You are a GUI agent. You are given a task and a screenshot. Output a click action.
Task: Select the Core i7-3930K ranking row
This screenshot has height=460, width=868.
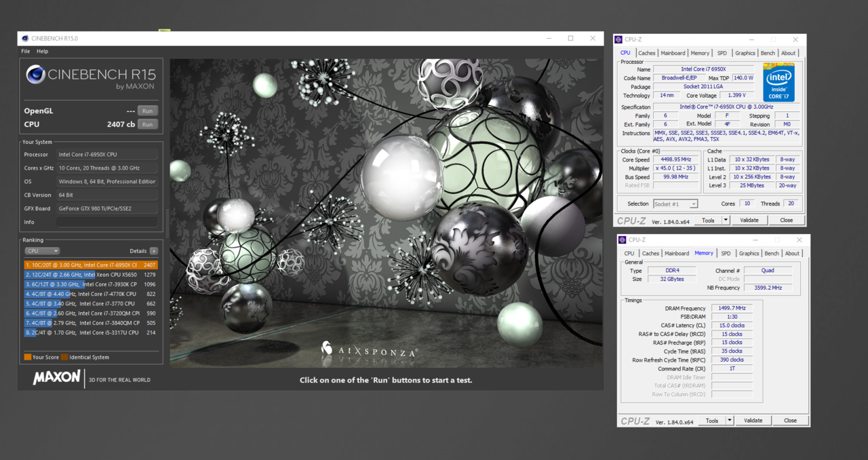click(91, 284)
